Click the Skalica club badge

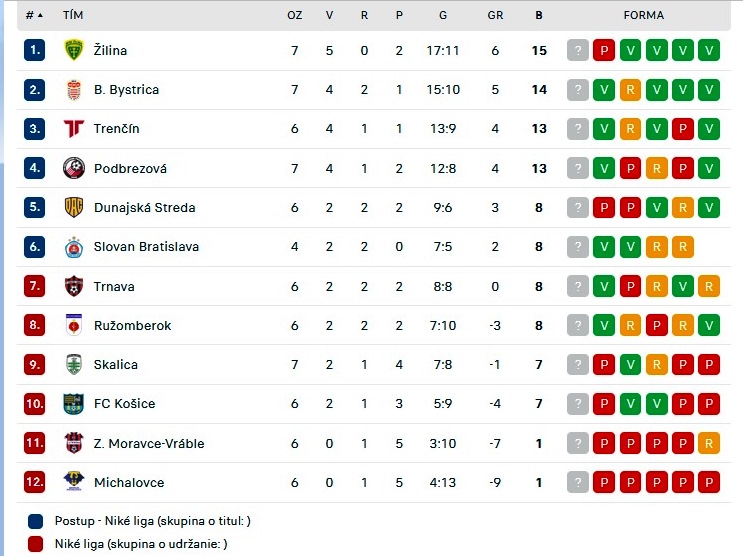pos(74,365)
